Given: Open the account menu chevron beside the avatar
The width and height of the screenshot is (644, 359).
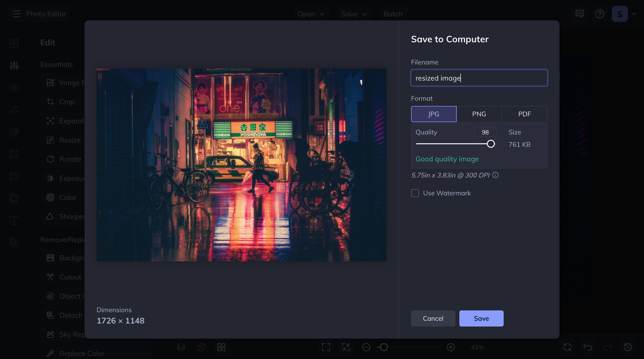Looking at the screenshot, I should coord(634,14).
